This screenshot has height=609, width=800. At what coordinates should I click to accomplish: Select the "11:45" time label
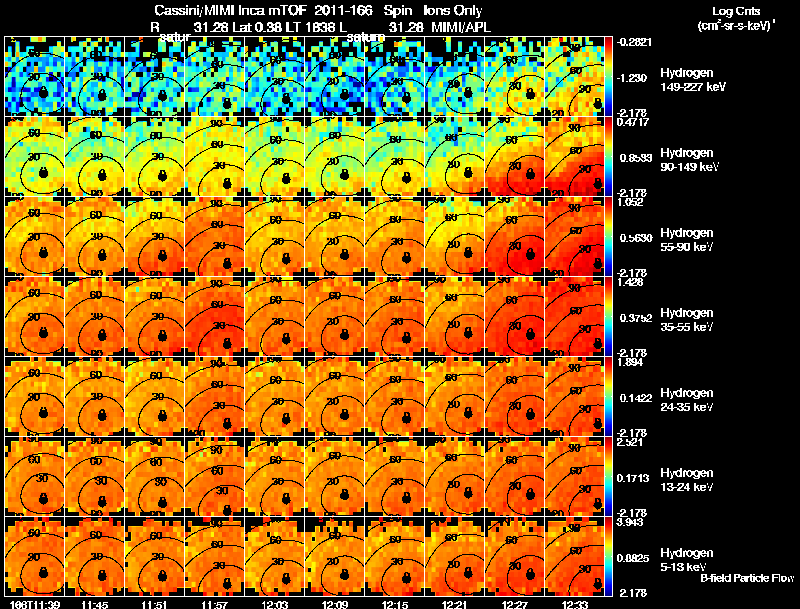pyautogui.click(x=95, y=604)
